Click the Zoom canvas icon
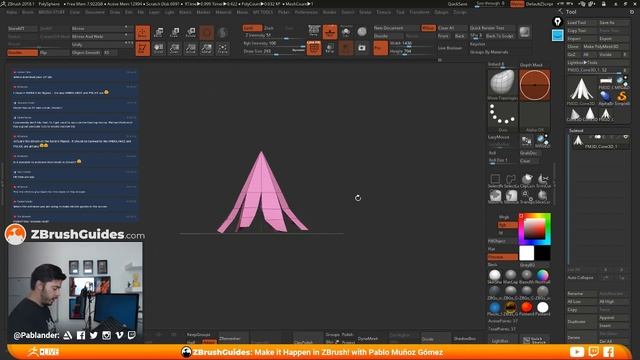The image size is (640, 360). pos(175,48)
